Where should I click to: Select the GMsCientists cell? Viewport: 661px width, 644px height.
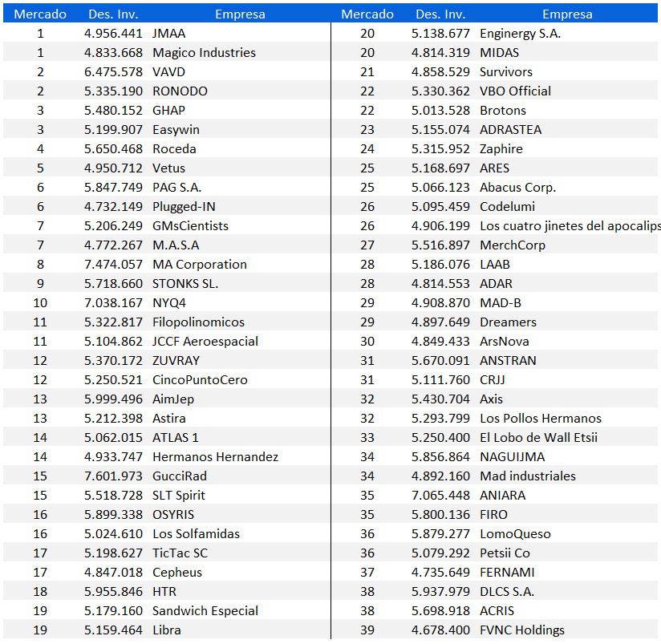(x=191, y=226)
